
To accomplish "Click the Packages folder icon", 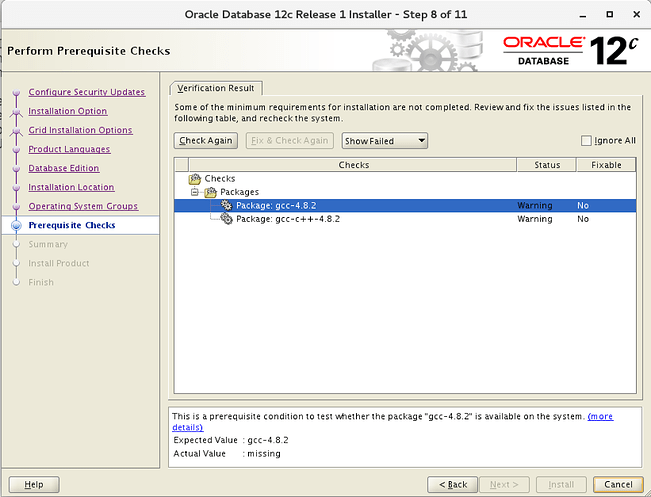I will coord(210,192).
